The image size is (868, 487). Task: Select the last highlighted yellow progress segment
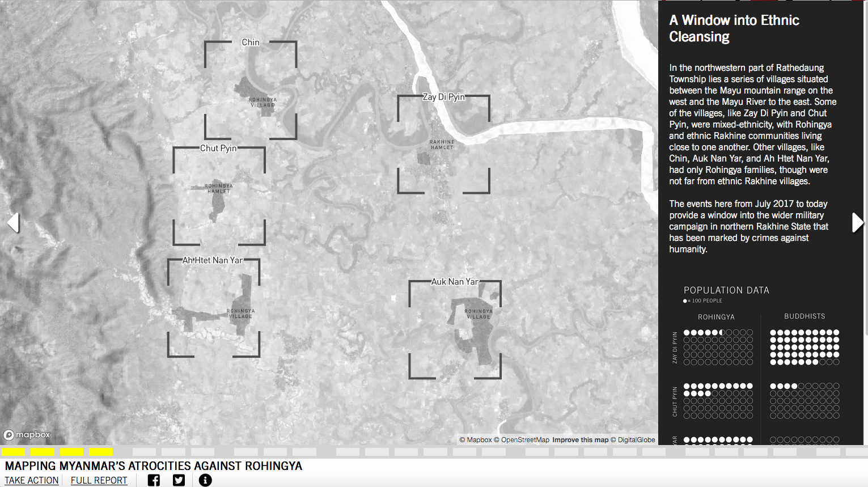click(x=101, y=452)
